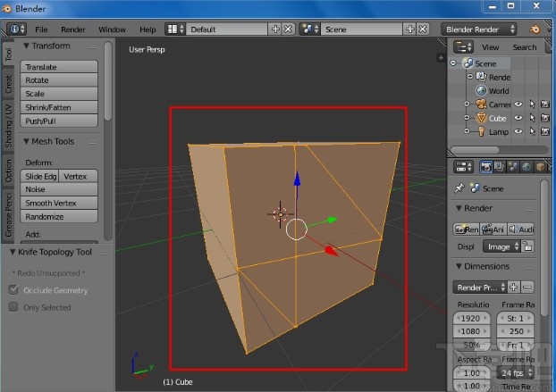556x392 pixels.
Task: Toggle Cube renderability camera icon
Action: [545, 118]
